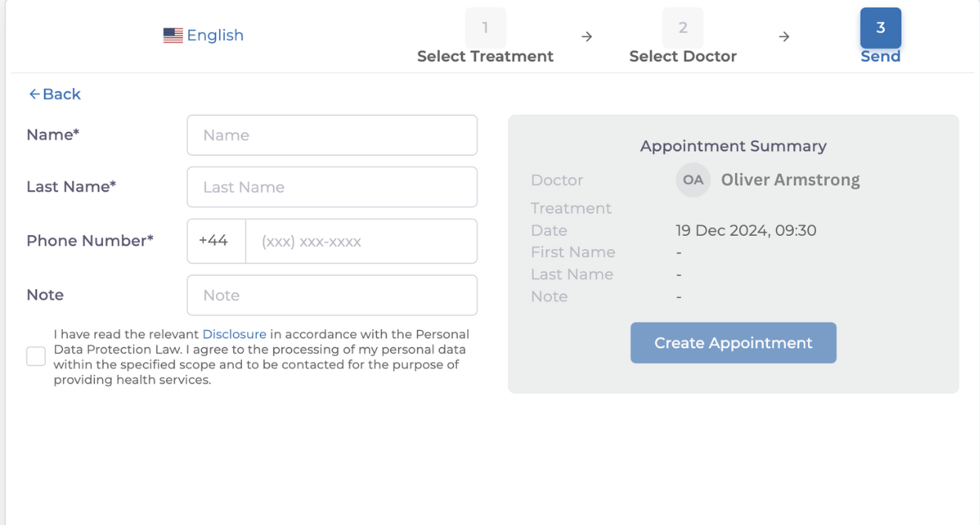Click the step 1 number badge
The image size is (980, 525).
point(485,28)
